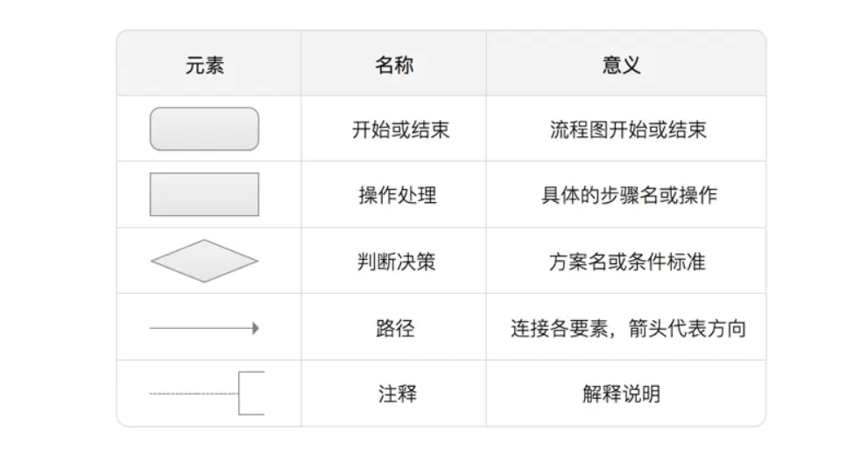The width and height of the screenshot is (868, 455).
Task: Click the rounded rectangle start/end shape
Action: click(205, 129)
